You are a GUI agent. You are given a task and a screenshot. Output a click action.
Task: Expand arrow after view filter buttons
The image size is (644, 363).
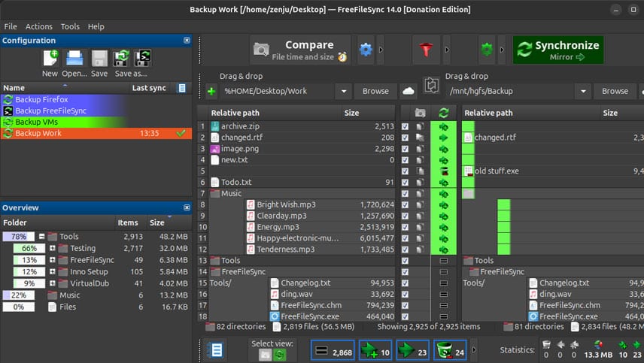click(474, 350)
